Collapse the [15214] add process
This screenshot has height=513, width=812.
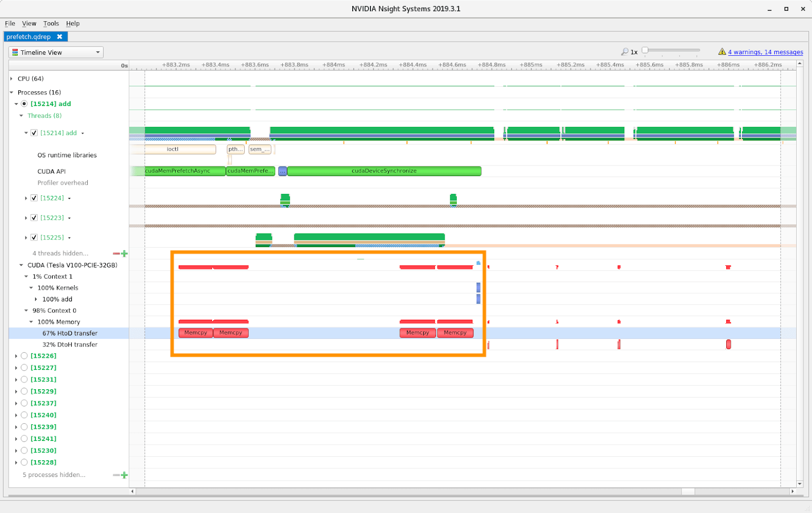16,104
